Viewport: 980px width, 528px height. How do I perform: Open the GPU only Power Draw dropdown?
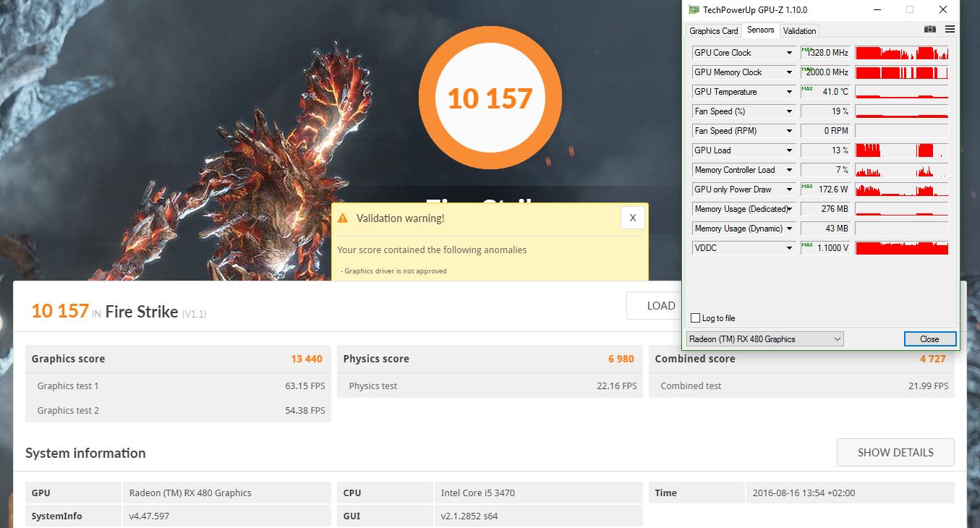790,190
